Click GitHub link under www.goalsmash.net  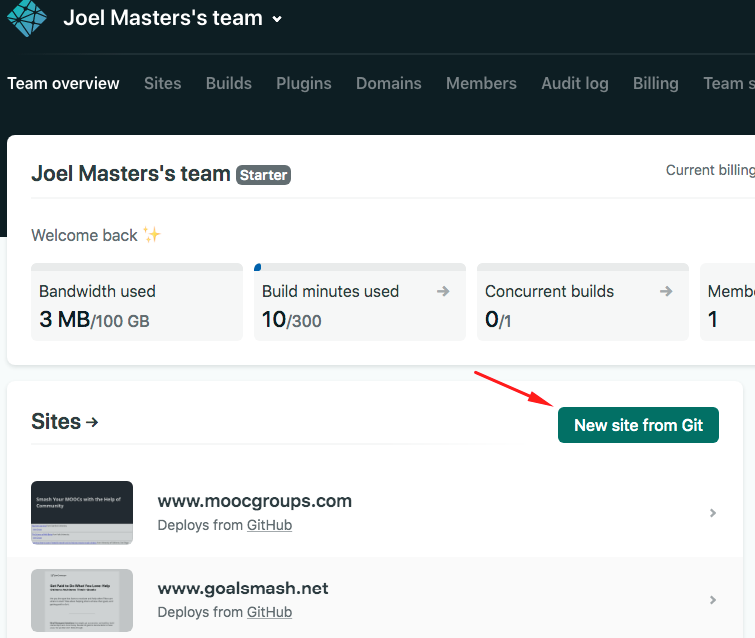(269, 612)
